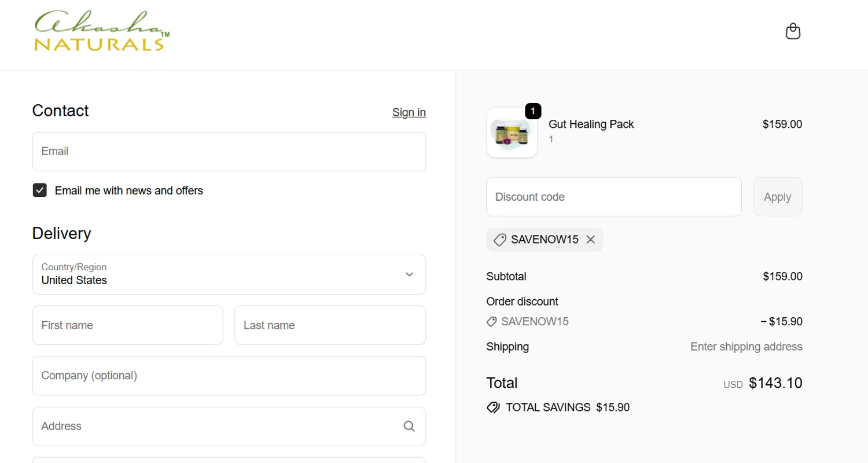Click the $143.10 total amount

tap(775, 383)
